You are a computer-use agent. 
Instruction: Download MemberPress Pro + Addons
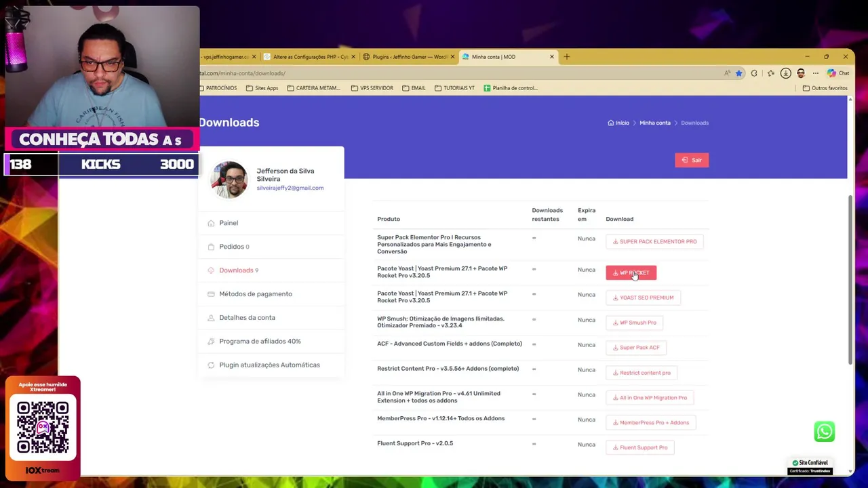650,423
